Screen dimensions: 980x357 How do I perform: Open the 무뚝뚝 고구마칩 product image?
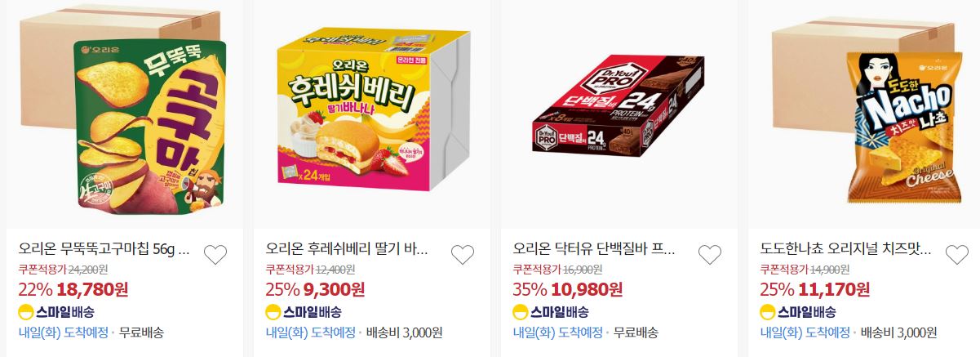coord(118,114)
